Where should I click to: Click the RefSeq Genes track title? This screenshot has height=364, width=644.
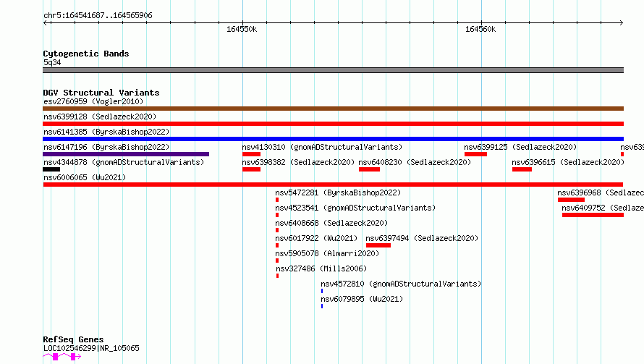[x=73, y=339]
